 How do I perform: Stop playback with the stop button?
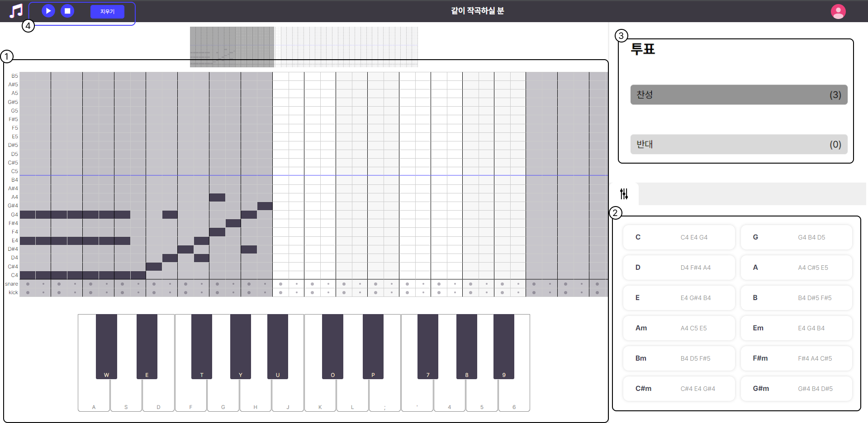click(x=67, y=11)
